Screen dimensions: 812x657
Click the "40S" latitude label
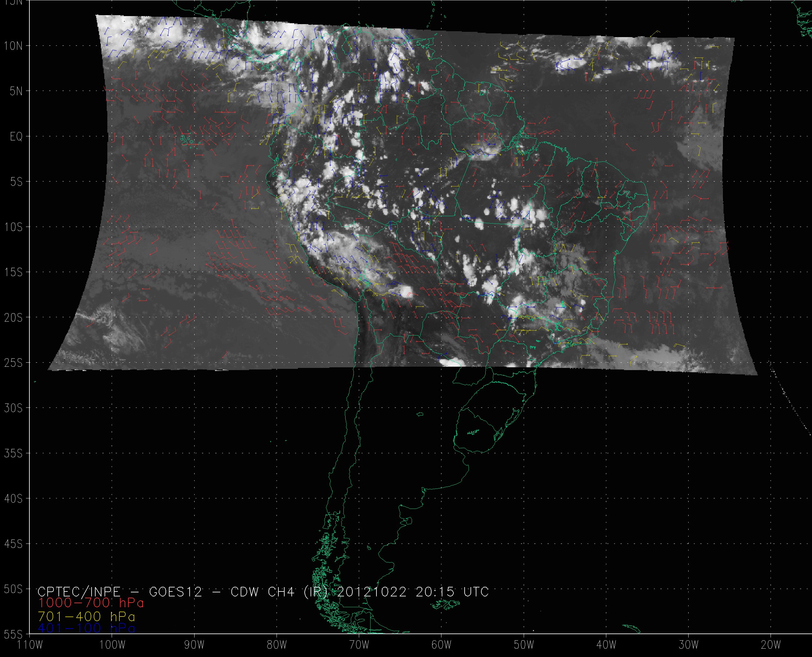[x=14, y=499]
